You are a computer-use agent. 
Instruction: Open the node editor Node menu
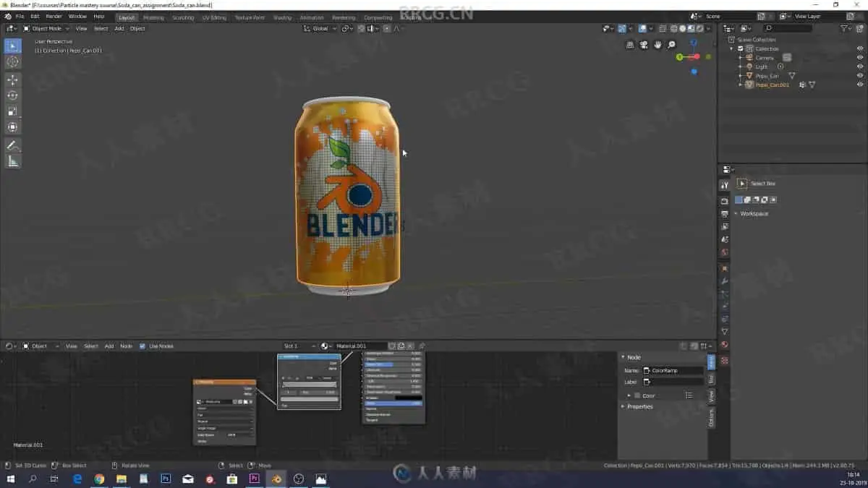click(126, 346)
